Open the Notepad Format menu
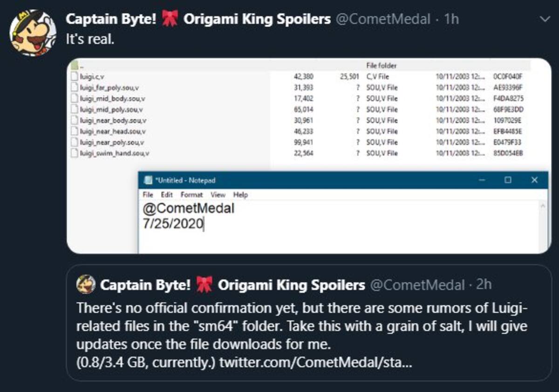The width and height of the screenshot is (559, 392). coord(191,195)
